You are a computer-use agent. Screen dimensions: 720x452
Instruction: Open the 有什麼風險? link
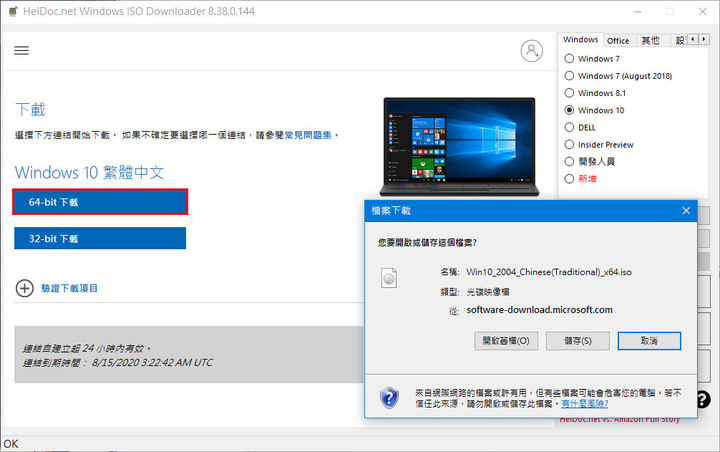(585, 404)
